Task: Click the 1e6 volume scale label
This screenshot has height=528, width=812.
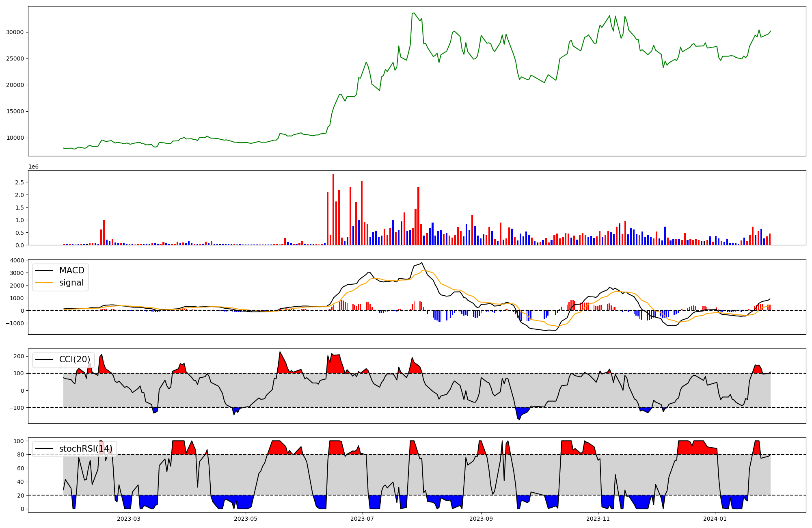Action: pyautogui.click(x=33, y=167)
